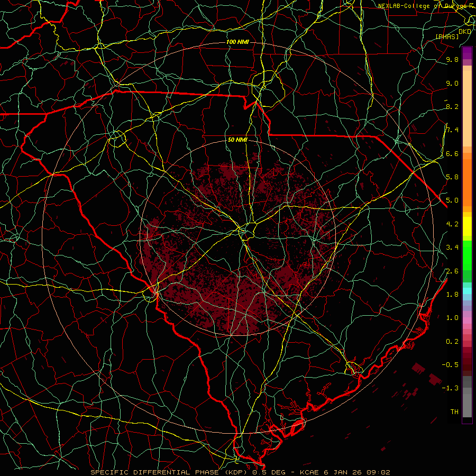This screenshot has height=476, width=476.
Task: Click the bright yellow band on color bar
Action: pyautogui.click(x=467, y=226)
